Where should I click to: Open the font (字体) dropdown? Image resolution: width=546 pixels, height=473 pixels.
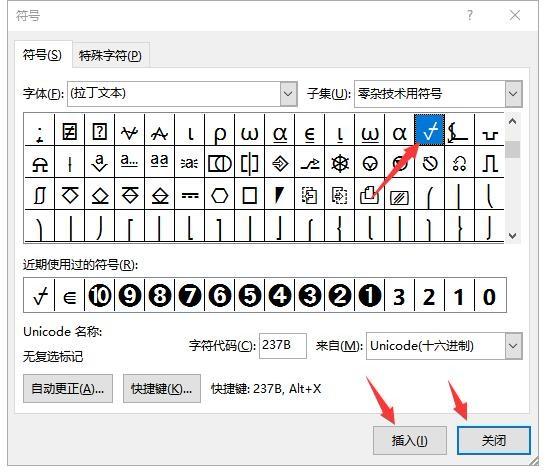click(x=288, y=94)
